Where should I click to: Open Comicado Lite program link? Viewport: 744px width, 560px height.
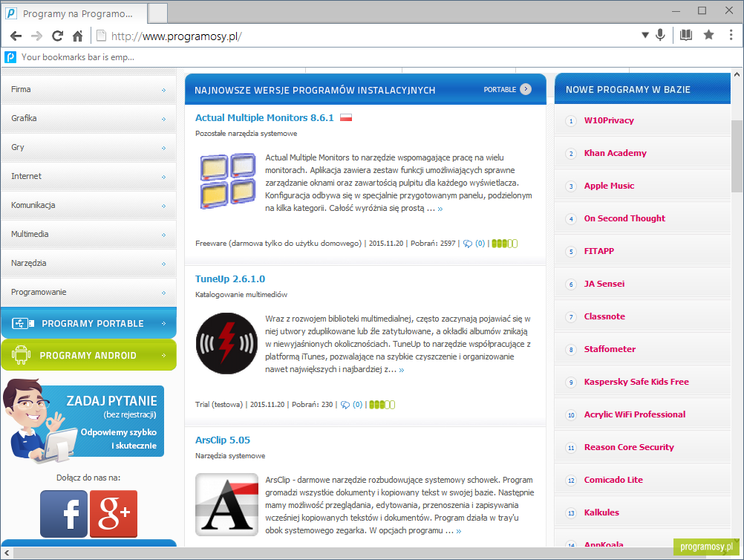(613, 481)
